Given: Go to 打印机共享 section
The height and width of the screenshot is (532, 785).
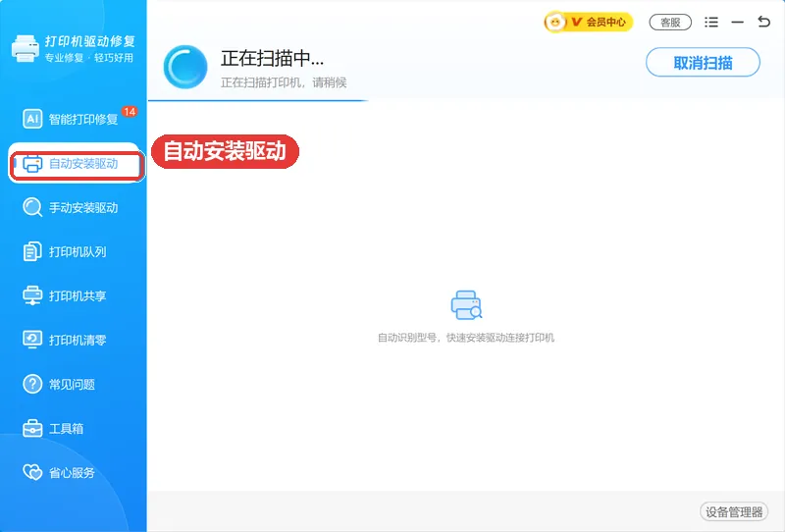Looking at the screenshot, I should tap(76, 295).
